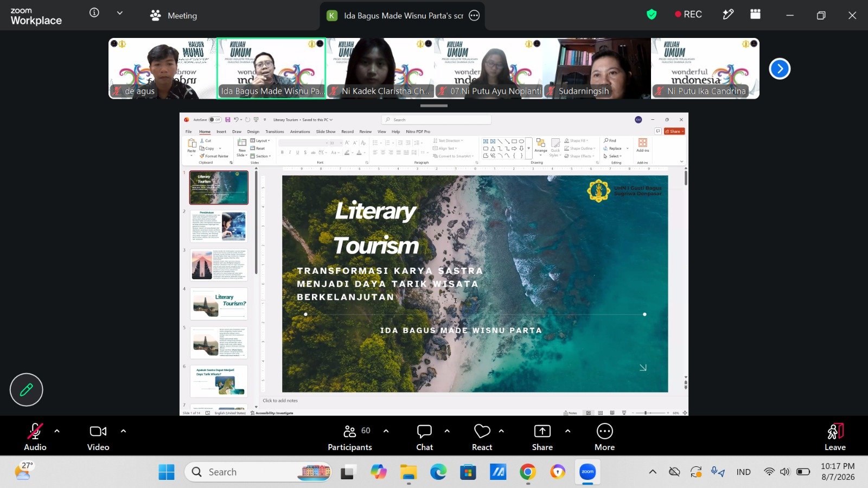The height and width of the screenshot is (488, 868).
Task: Click the green encryption shield icon
Action: 652,15
